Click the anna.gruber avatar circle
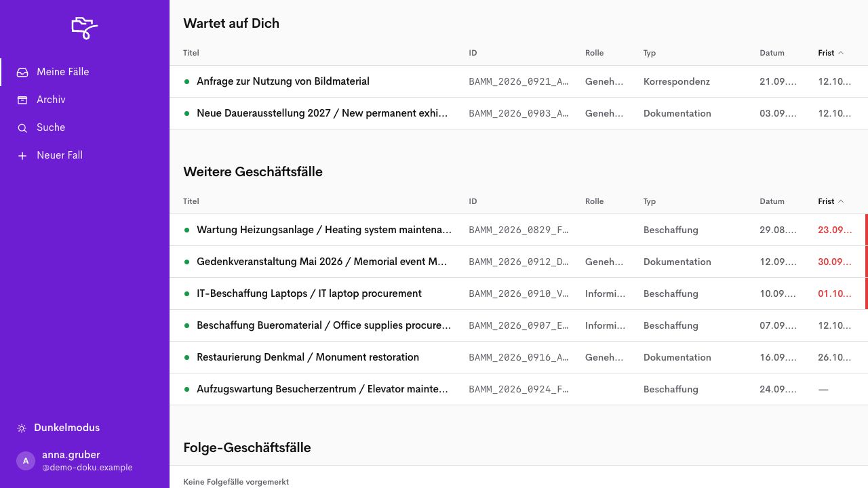868x488 pixels. tap(26, 461)
